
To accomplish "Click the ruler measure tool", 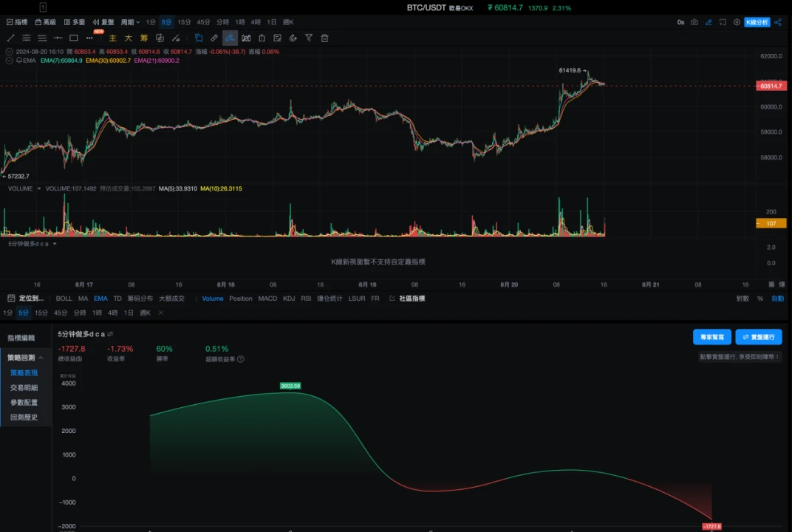I will pyautogui.click(x=214, y=38).
